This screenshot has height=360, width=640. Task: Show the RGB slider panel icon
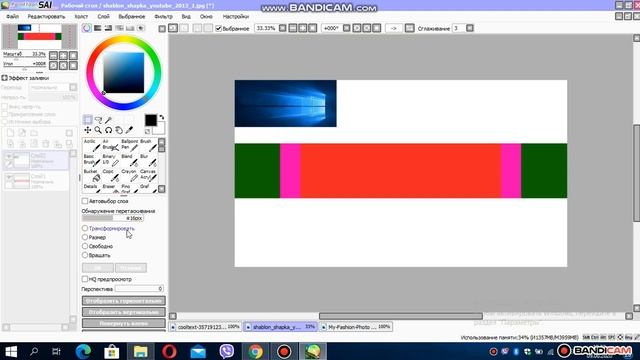pyautogui.click(x=98, y=28)
